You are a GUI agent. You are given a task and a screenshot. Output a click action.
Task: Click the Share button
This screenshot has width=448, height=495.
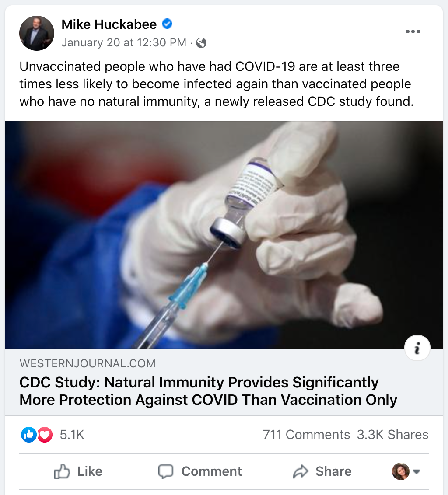[322, 471]
